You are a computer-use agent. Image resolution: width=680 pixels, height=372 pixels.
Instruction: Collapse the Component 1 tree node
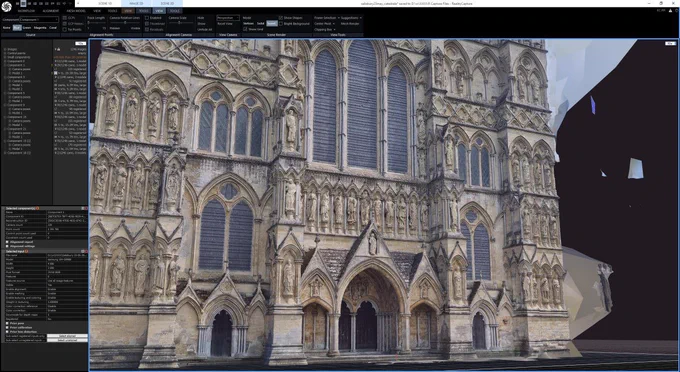[x=5, y=65]
